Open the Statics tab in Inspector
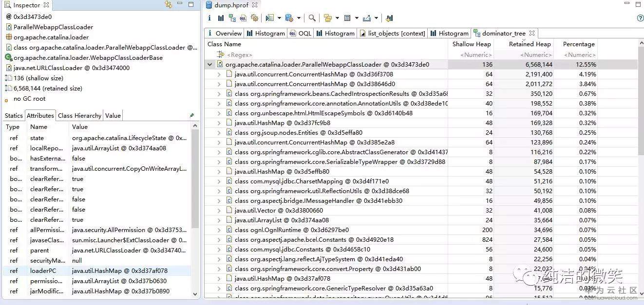The width and height of the screenshot is (644, 305). point(14,115)
